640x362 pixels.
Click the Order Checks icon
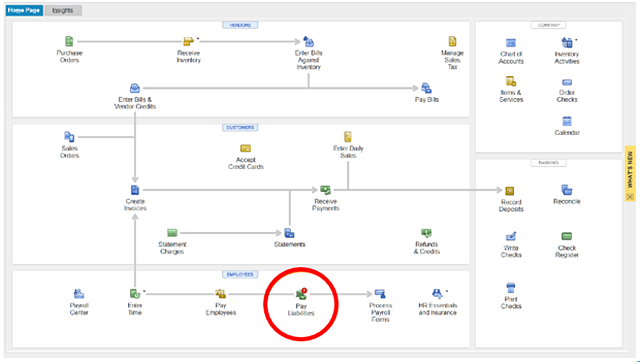pyautogui.click(x=567, y=82)
